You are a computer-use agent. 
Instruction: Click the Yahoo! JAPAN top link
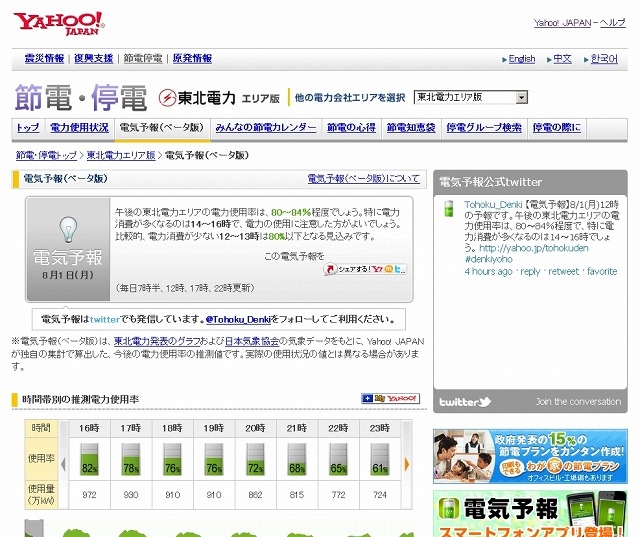pyautogui.click(x=562, y=23)
